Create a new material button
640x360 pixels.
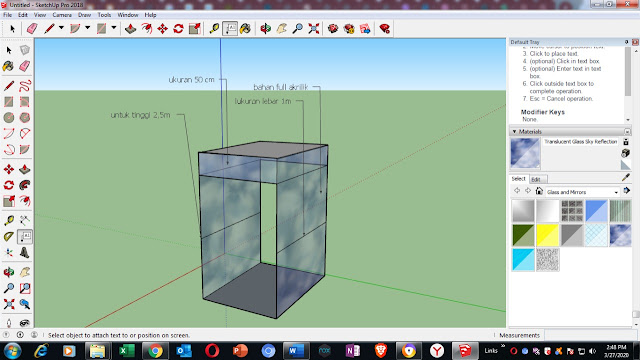[x=625, y=153]
